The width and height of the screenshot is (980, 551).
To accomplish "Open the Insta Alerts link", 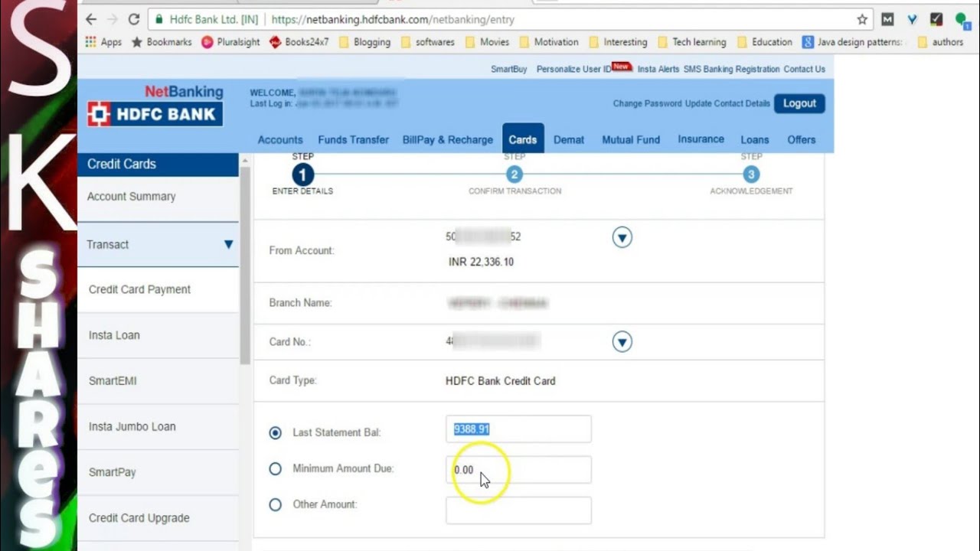I will [x=658, y=69].
